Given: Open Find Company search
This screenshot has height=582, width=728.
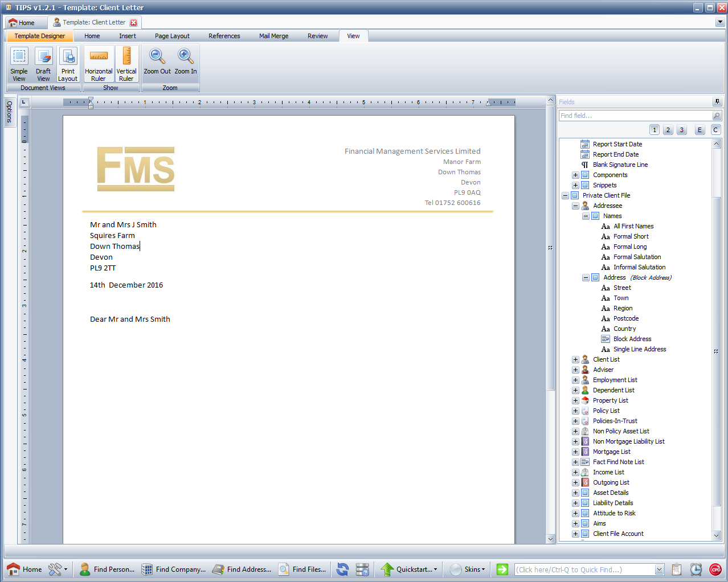Looking at the screenshot, I should click(173, 569).
